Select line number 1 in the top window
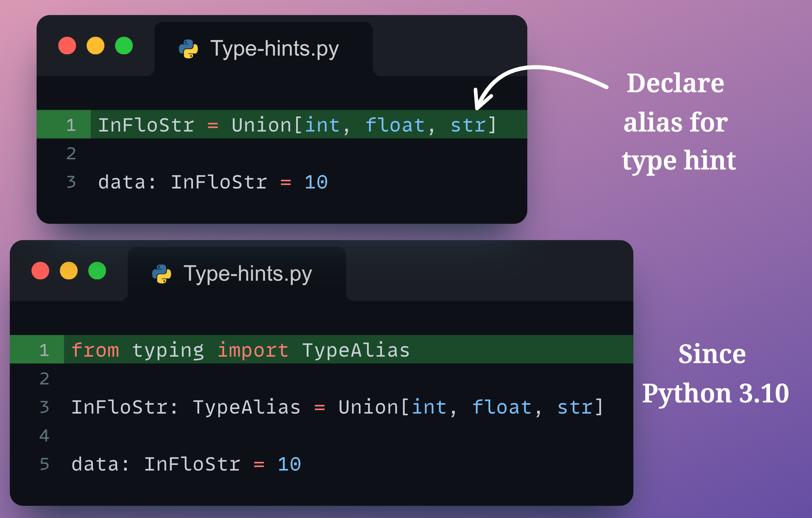Viewport: 812px width, 518px height. tap(71, 124)
